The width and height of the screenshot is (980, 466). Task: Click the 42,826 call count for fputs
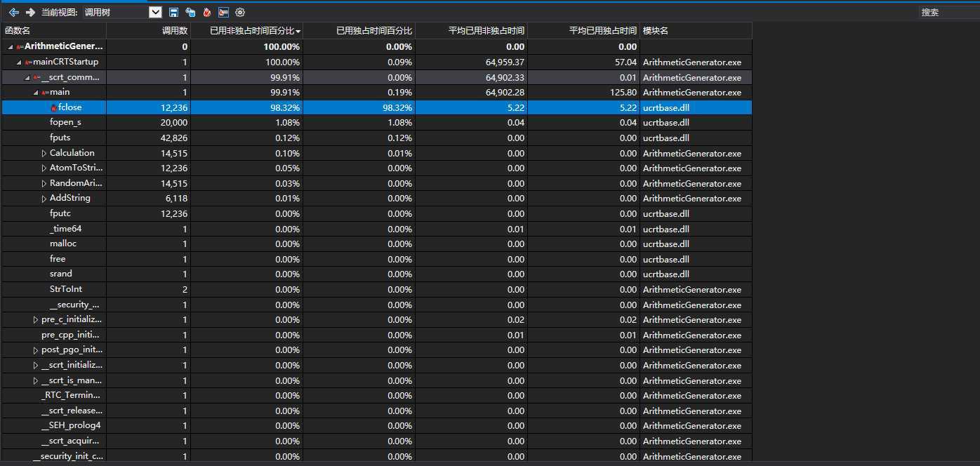point(173,138)
